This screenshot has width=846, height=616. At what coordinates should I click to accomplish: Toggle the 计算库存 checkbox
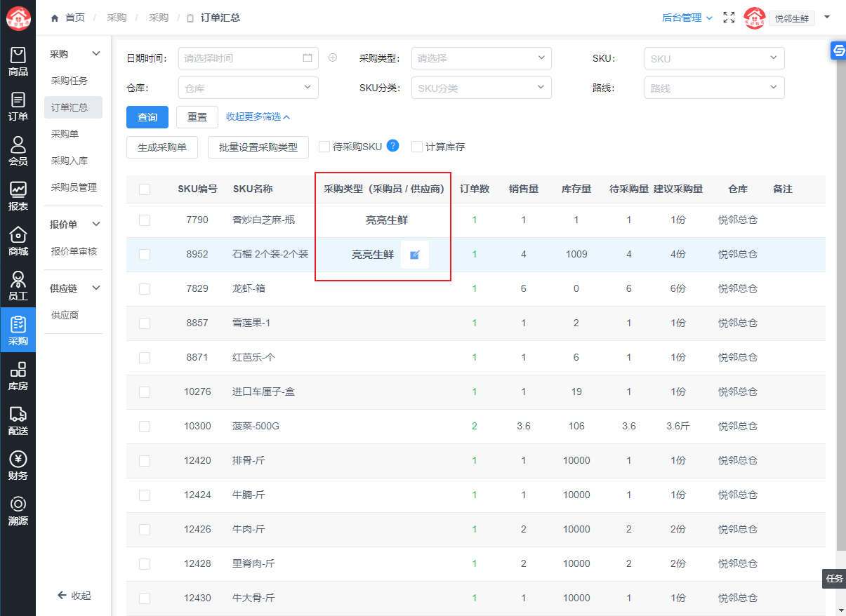pos(417,147)
